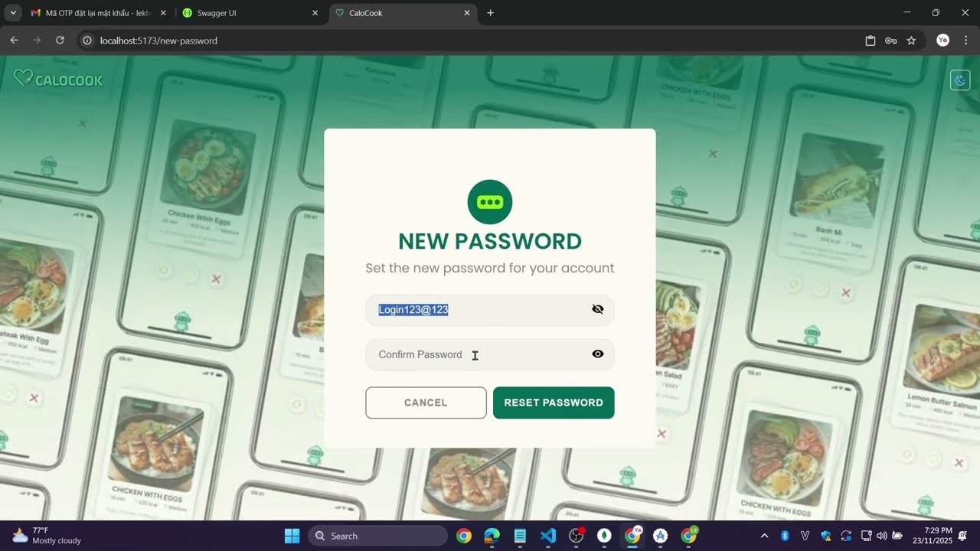
Task: Click the green password icon above heading
Action: (x=490, y=202)
